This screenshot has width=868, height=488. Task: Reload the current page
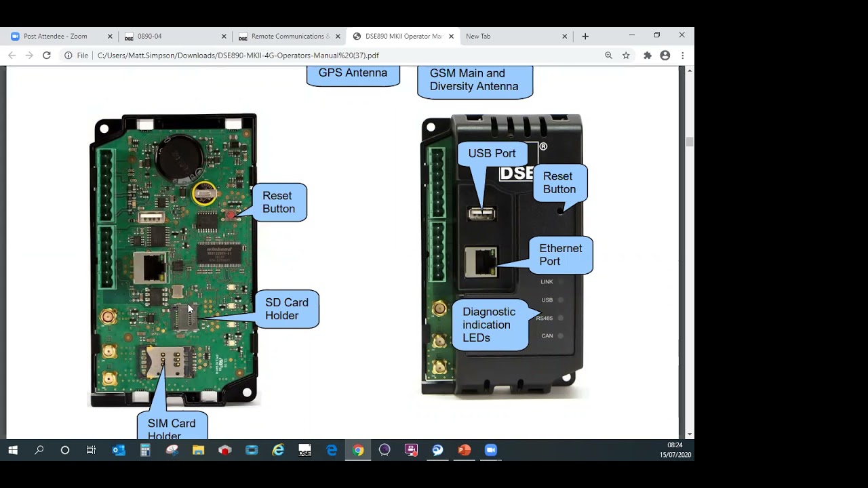click(x=47, y=56)
